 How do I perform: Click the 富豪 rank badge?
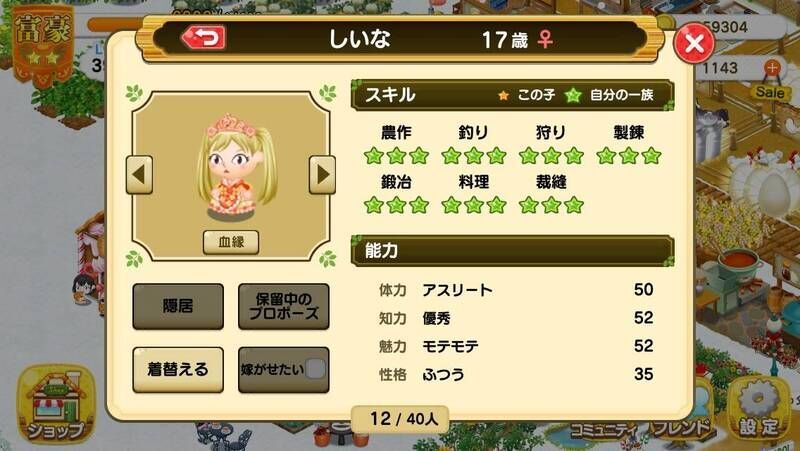coord(43,43)
